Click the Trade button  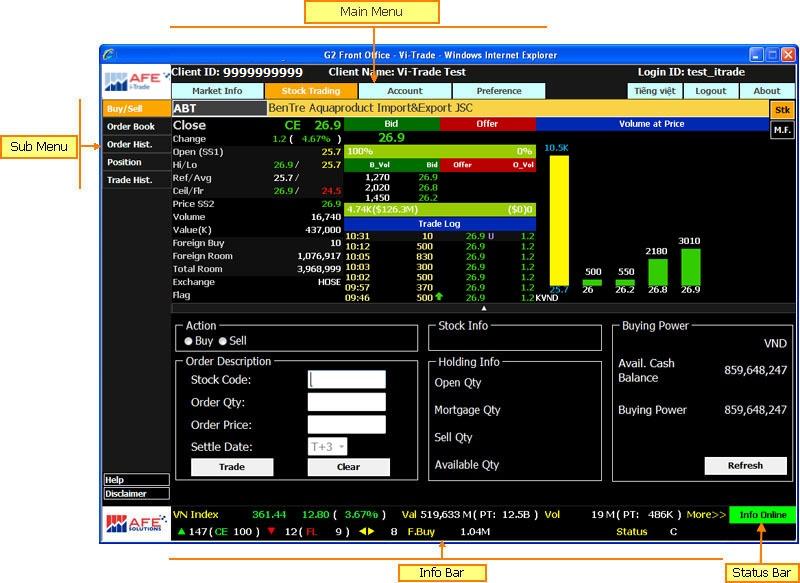(x=232, y=467)
